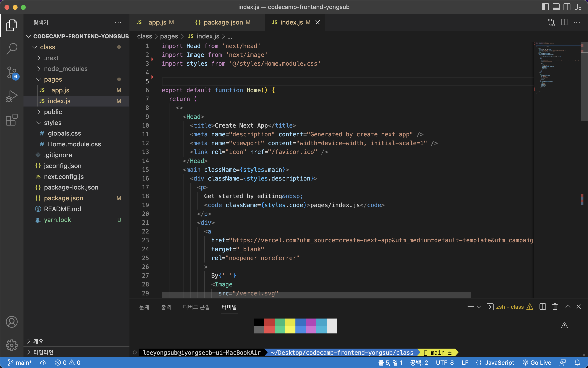Click warning triangle next to zsh - class

click(x=530, y=307)
